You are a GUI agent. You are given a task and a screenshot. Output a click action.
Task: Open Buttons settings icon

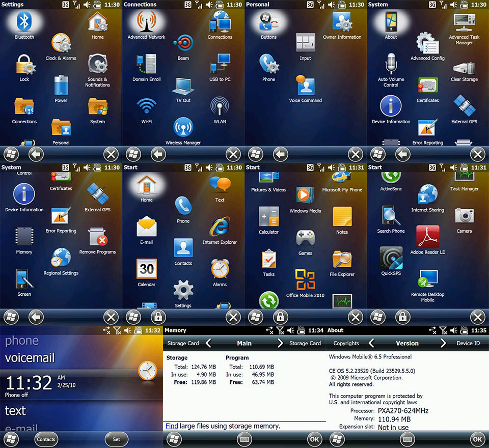(x=269, y=21)
